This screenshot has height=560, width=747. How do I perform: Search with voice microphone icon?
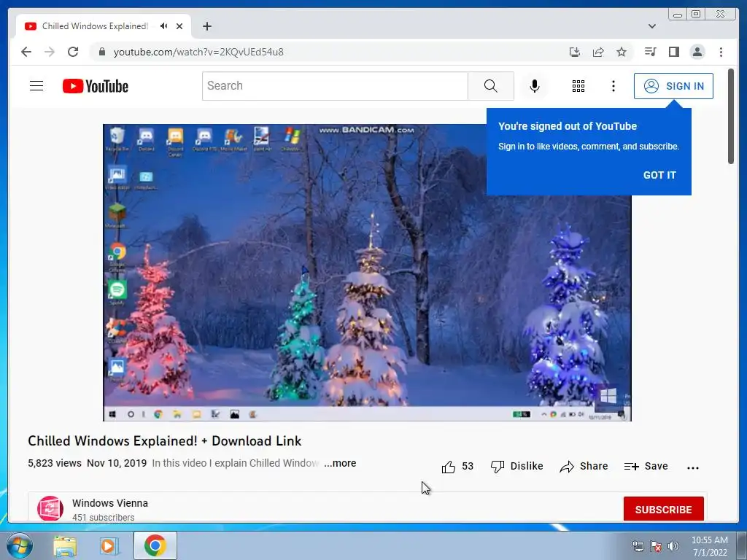click(x=535, y=86)
